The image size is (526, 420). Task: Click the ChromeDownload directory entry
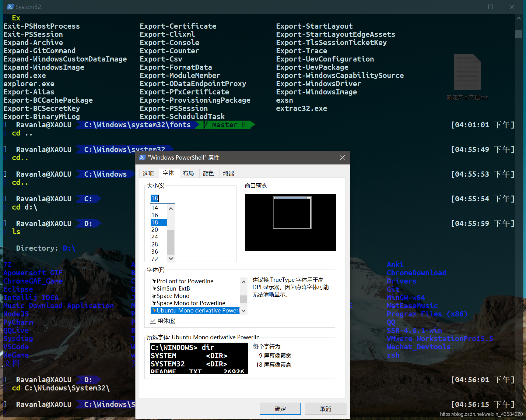pos(416,273)
